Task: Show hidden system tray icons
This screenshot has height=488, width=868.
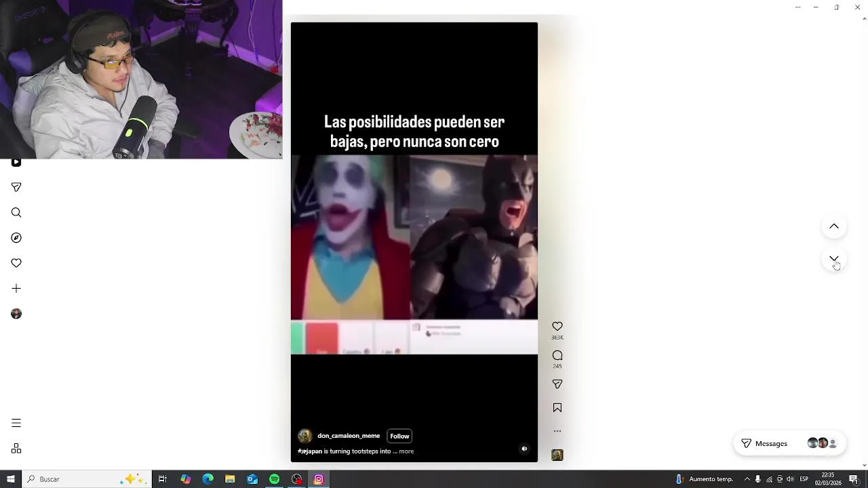Action: tap(747, 479)
